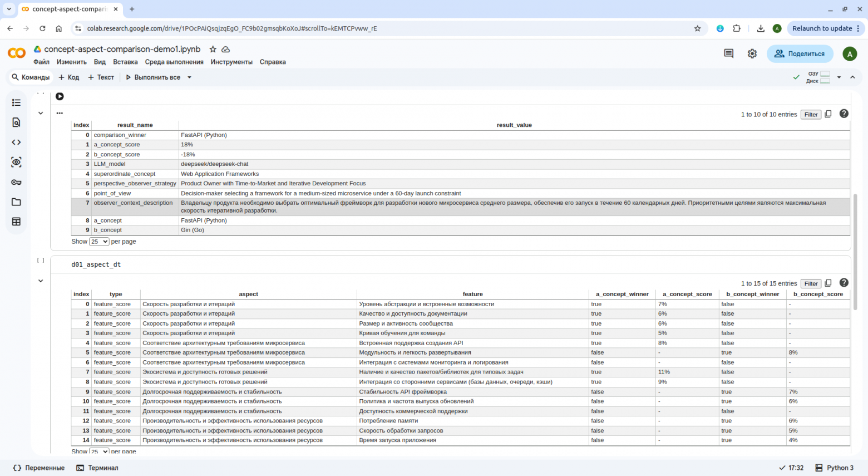Click the d01_aspect_dt code cell text
The width and height of the screenshot is (868, 476).
click(x=96, y=264)
